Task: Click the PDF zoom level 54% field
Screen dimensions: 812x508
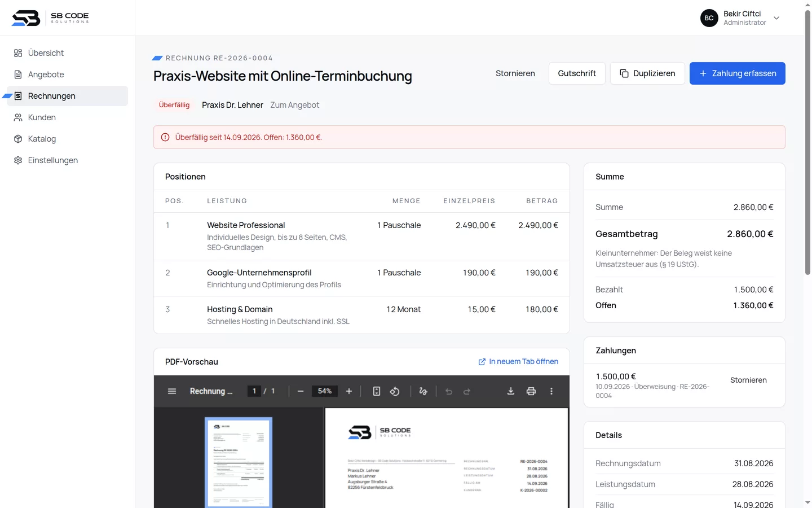Action: click(325, 391)
